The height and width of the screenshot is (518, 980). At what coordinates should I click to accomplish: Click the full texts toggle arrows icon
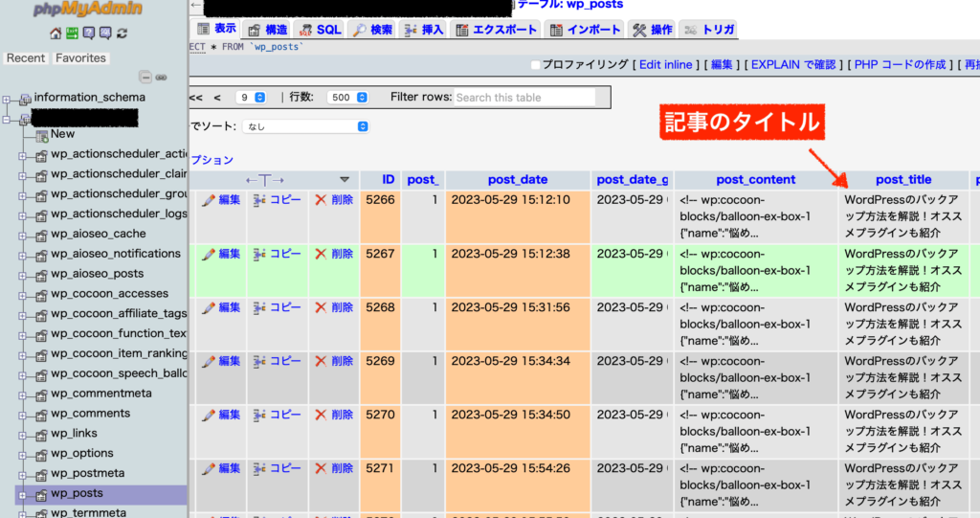265,180
